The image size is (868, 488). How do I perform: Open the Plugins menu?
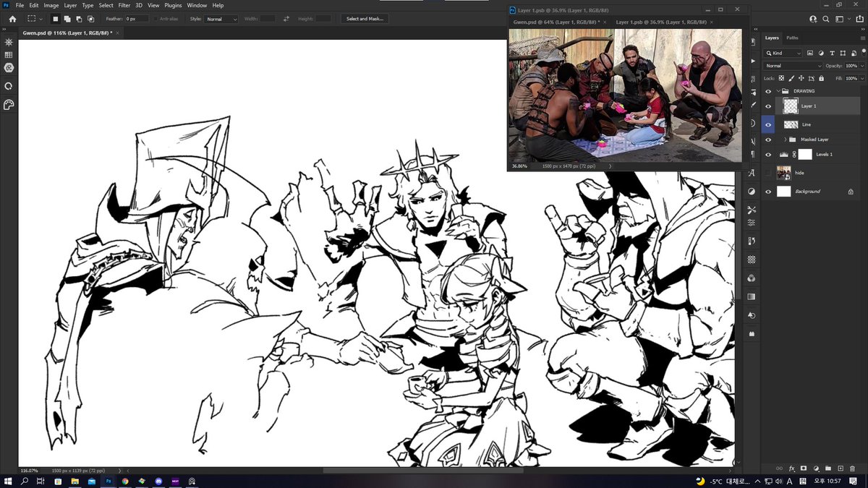point(173,5)
